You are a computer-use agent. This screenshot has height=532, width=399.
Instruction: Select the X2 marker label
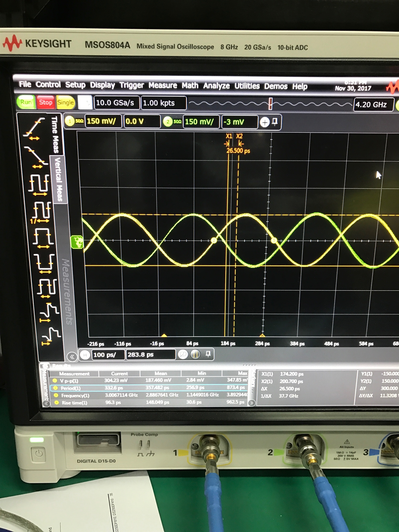[239, 136]
